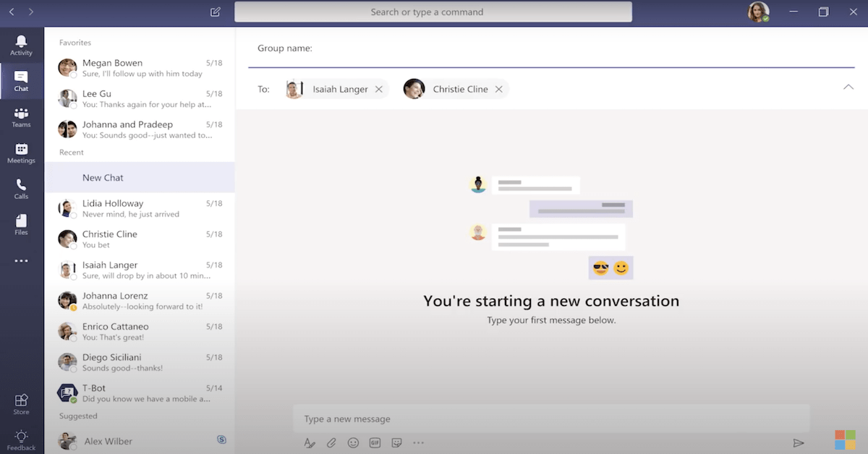This screenshot has height=454, width=868.
Task: Open the Meetings section
Action: (22, 153)
